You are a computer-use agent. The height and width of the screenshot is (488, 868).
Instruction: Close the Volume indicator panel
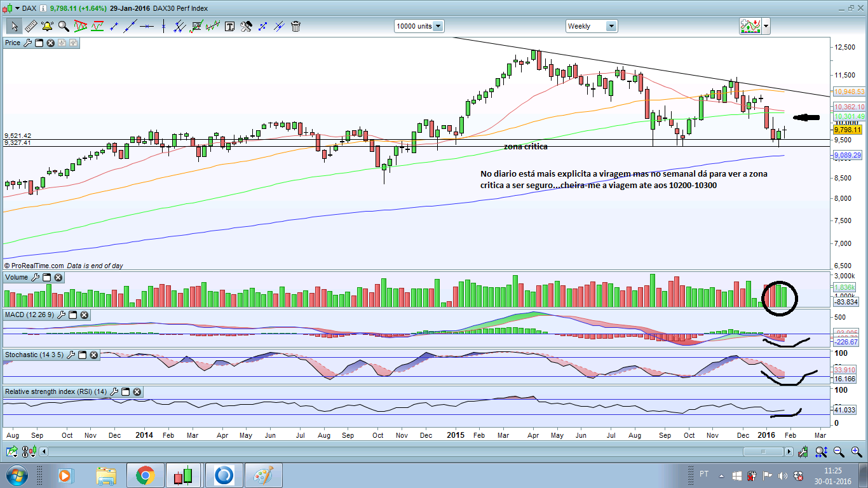pos(58,278)
